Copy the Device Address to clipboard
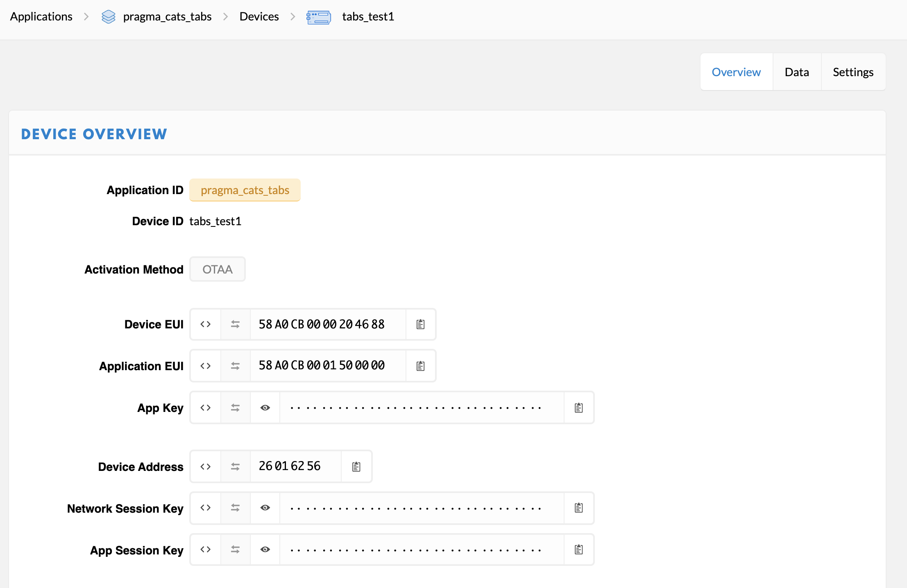 (356, 467)
